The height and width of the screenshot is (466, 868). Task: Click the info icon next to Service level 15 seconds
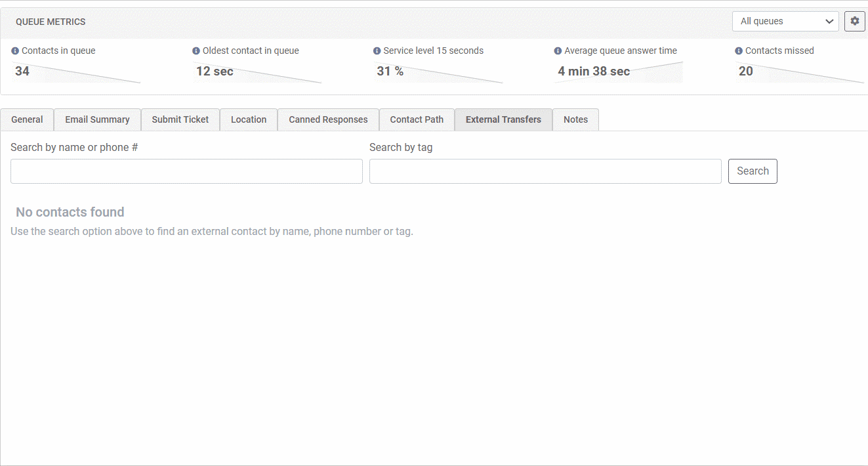[376, 51]
